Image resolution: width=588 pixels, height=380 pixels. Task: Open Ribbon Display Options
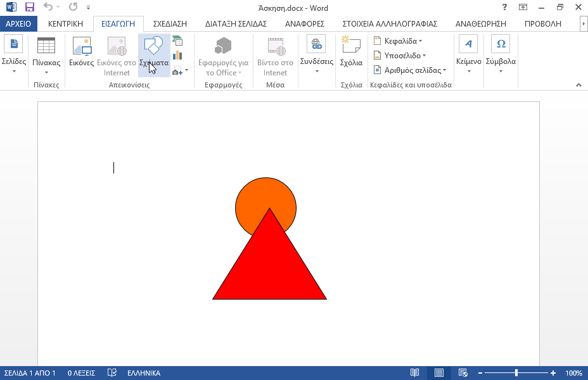523,7
